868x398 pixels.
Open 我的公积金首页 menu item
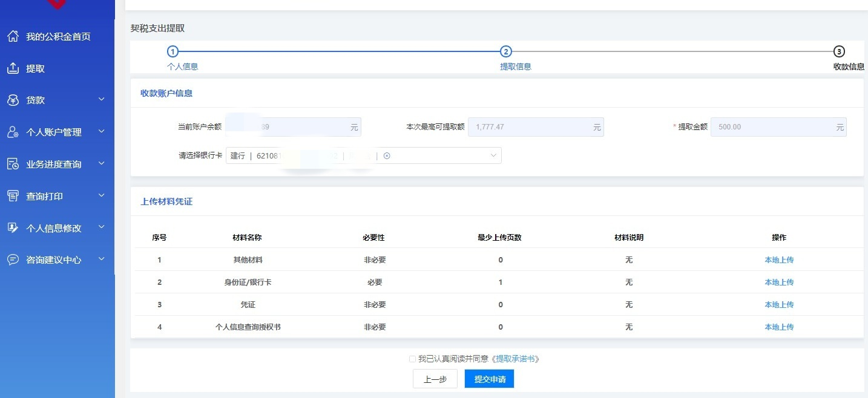click(x=58, y=36)
